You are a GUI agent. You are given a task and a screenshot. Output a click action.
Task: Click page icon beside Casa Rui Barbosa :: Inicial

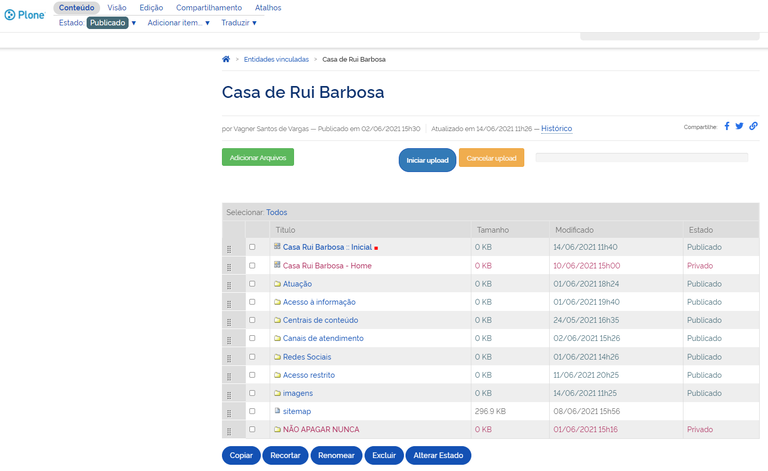pos(277,246)
